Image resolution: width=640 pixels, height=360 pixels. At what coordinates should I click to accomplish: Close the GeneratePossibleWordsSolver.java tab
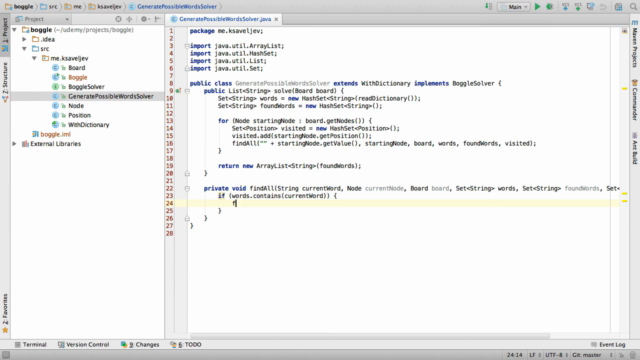pyautogui.click(x=276, y=19)
